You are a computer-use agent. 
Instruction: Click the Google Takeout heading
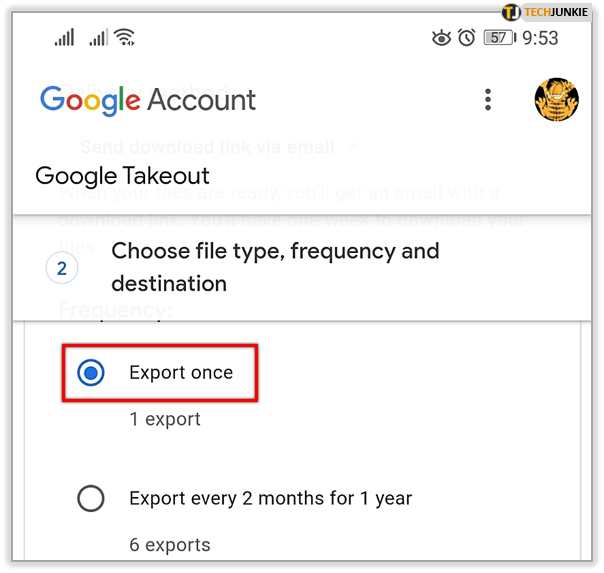[122, 177]
